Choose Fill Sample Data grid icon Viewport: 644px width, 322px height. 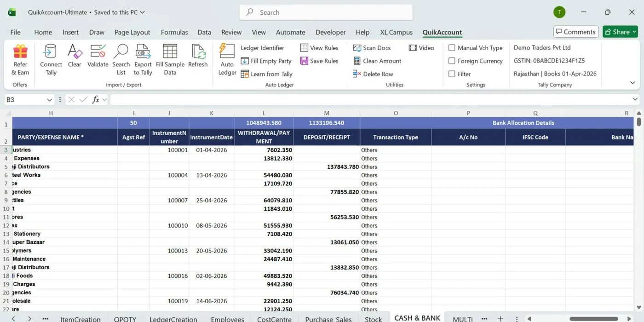coord(170,52)
